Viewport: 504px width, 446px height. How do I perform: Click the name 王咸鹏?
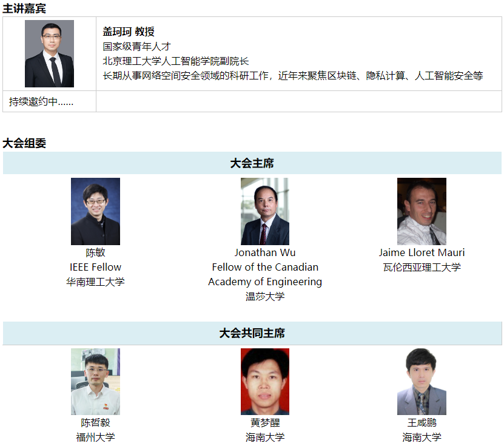[422, 422]
